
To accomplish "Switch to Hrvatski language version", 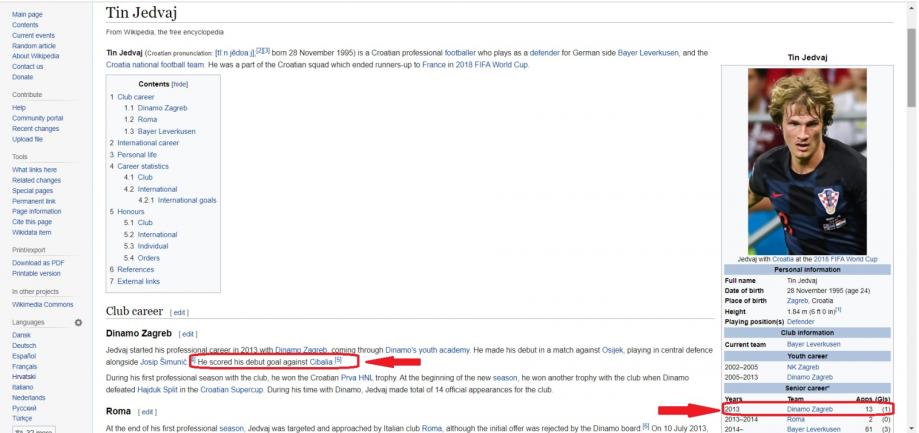I will click(x=23, y=377).
